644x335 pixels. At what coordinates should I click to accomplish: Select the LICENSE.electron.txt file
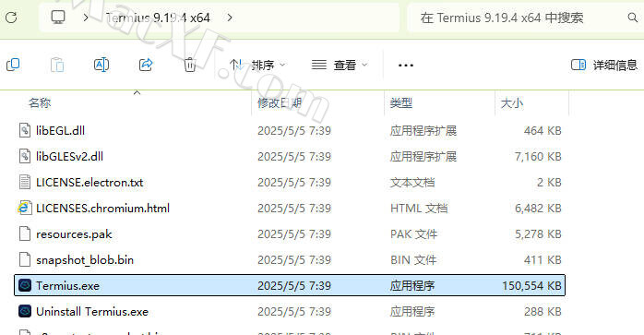point(89,183)
